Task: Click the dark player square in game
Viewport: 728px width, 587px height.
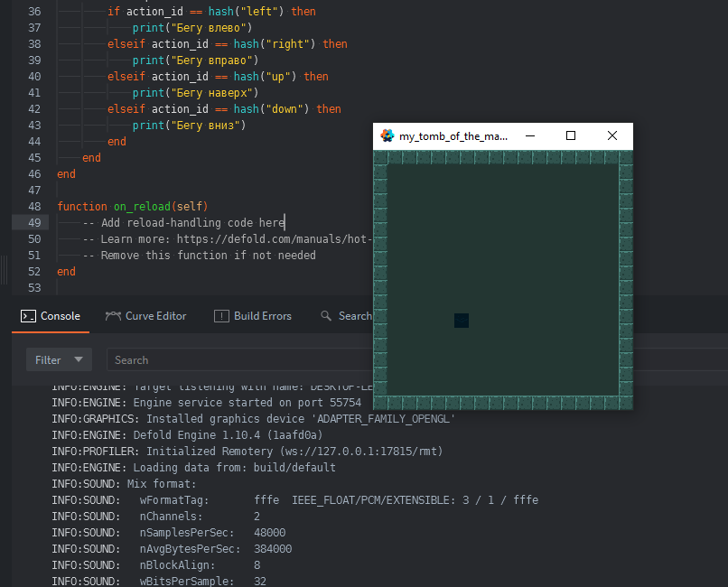Action: pos(462,321)
